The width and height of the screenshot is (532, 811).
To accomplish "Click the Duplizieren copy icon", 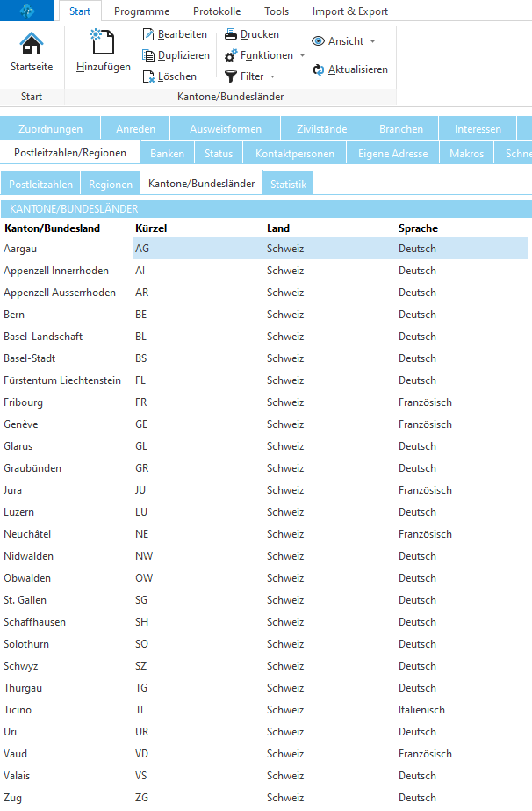I will [x=148, y=55].
